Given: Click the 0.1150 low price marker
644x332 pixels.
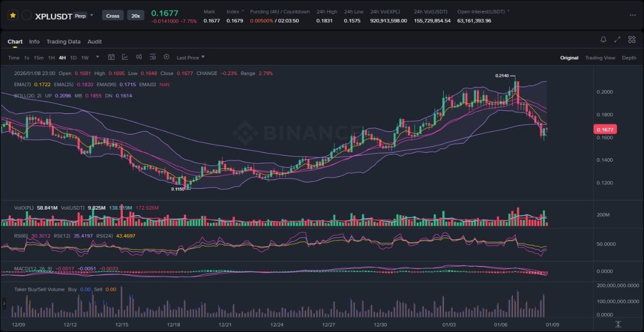Looking at the screenshot, I should 178,189.
